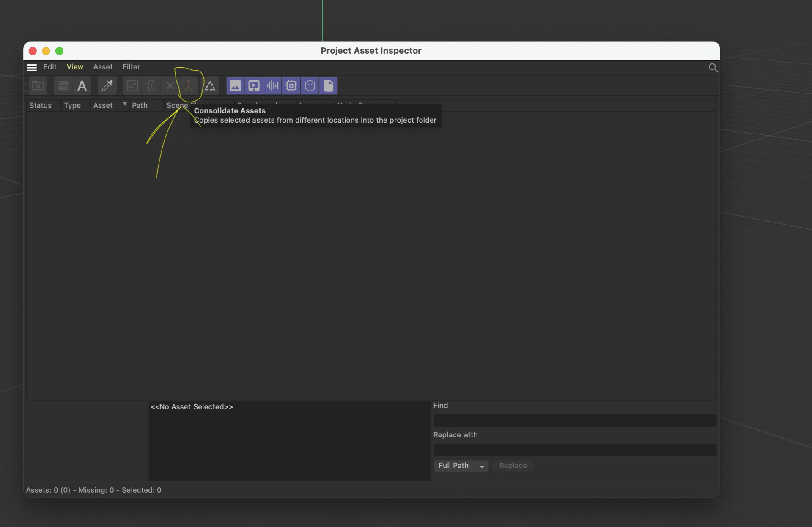Click the chain link asset icon
The height and width of the screenshot is (527, 812).
pyautogui.click(x=151, y=86)
